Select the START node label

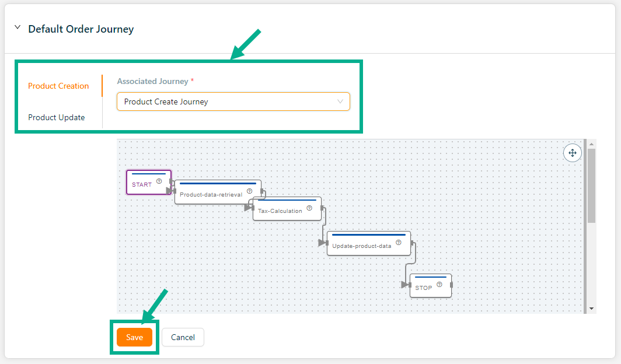tap(142, 185)
